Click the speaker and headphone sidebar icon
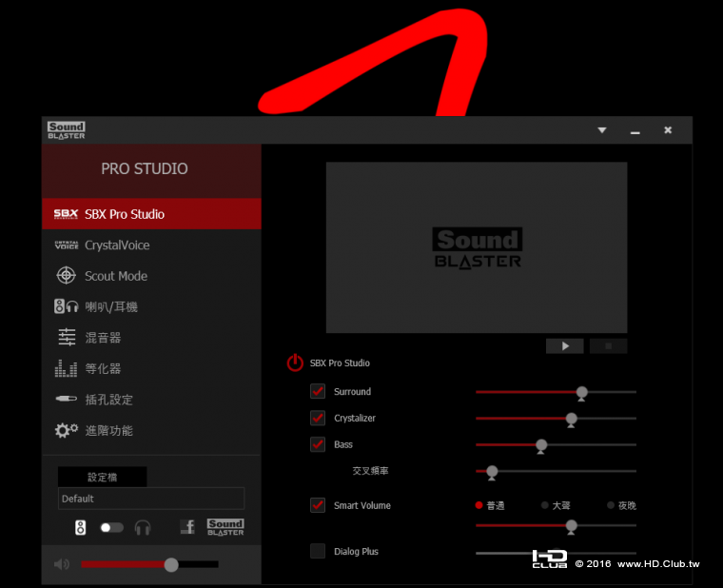The width and height of the screenshot is (723, 588). tap(66, 306)
